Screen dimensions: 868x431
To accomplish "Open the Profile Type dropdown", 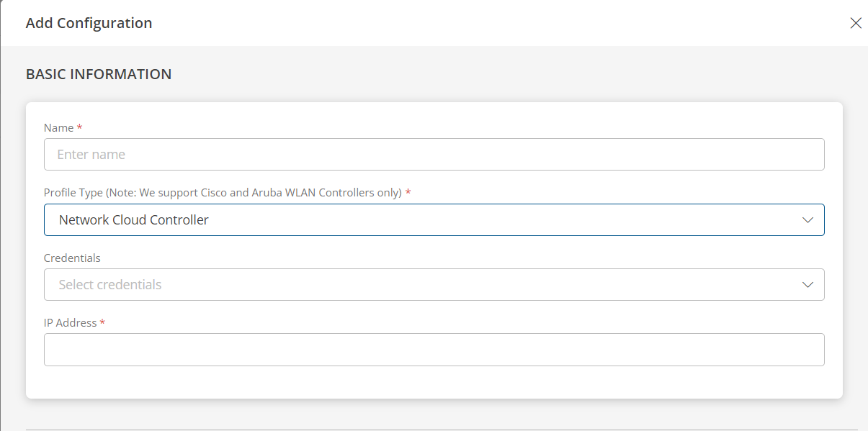I will tap(432, 219).
